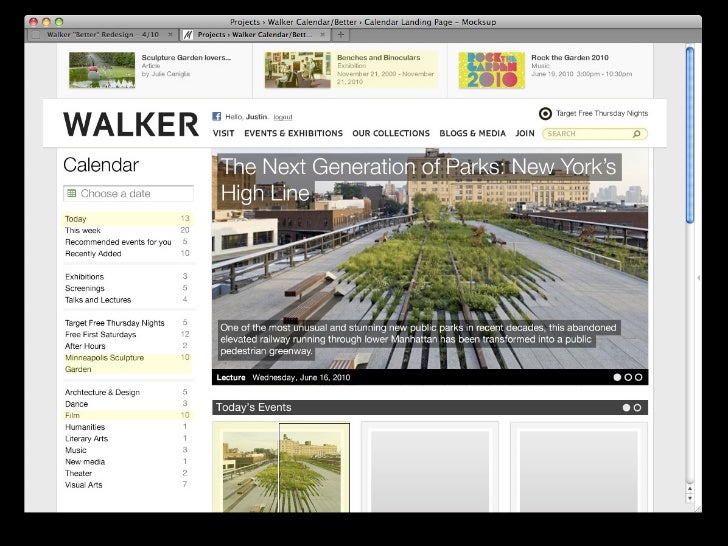Open the JOIN menu
Image resolution: width=728 pixels, height=546 pixels.
click(525, 133)
